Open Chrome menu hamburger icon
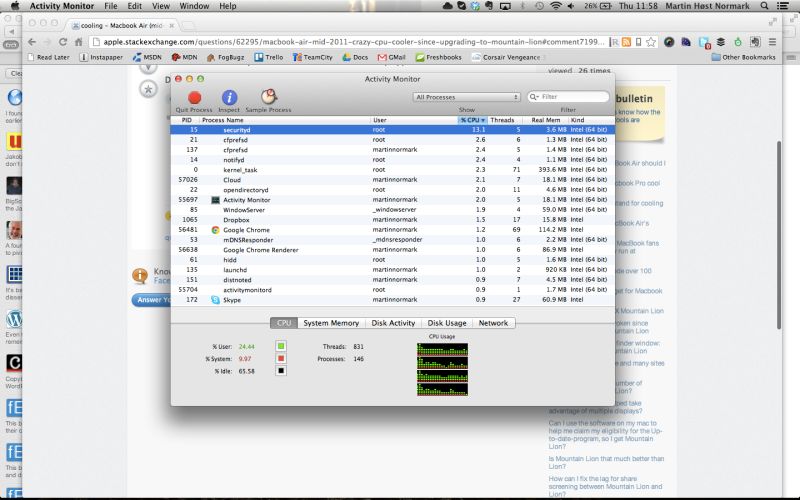This screenshot has width=800, height=500. click(772, 42)
